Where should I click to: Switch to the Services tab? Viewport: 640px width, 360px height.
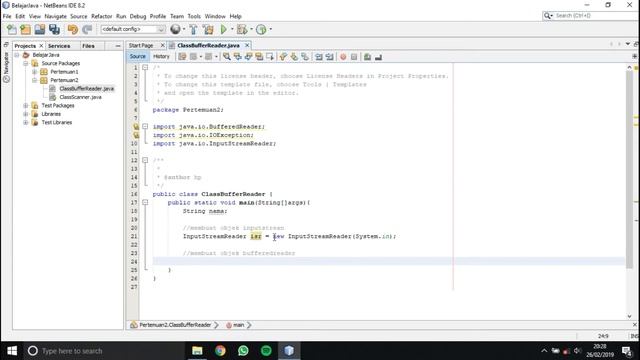point(59,46)
